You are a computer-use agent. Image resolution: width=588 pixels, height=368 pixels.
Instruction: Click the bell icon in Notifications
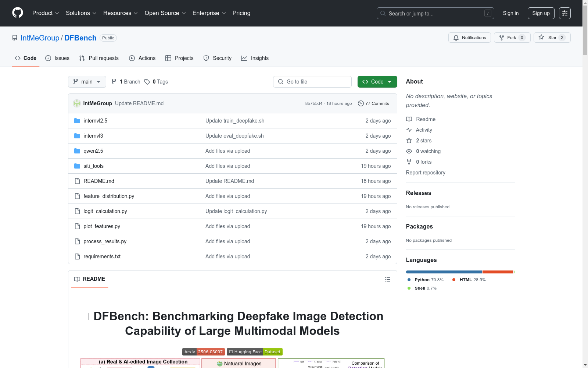(x=456, y=38)
